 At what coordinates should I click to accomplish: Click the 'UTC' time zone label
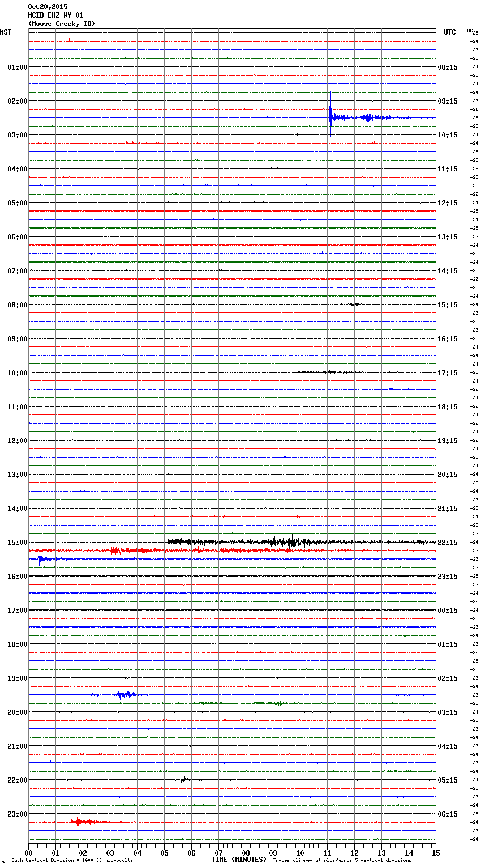point(449,32)
